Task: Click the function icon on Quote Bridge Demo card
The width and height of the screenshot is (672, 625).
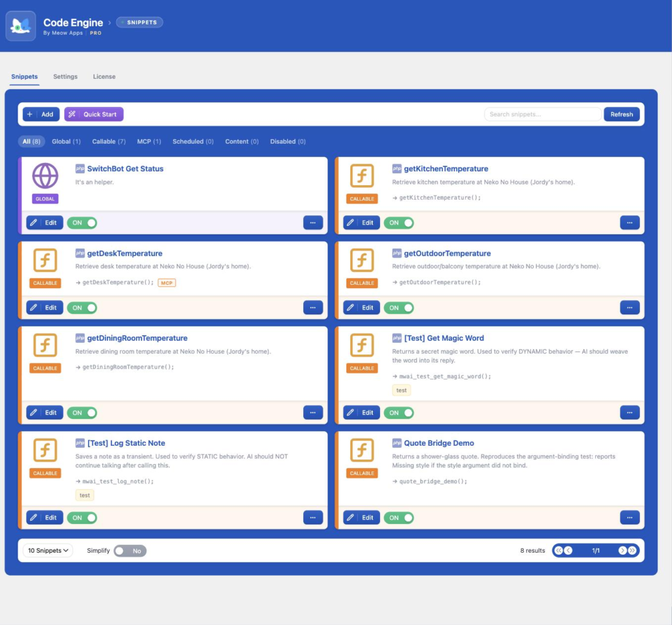Action: click(x=362, y=450)
